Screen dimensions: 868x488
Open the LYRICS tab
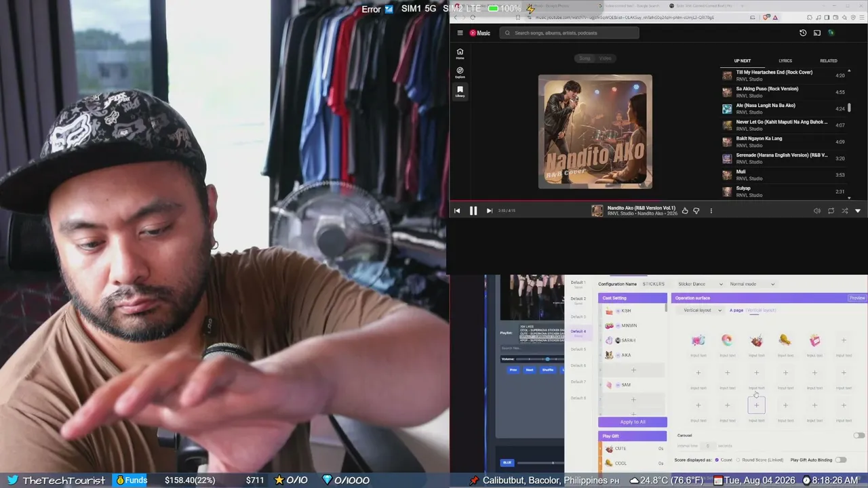[785, 61]
